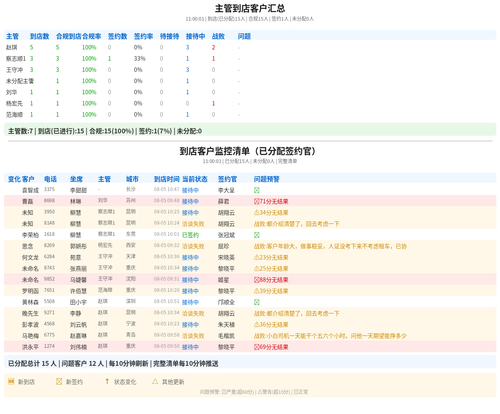
Task: Click customer name 洪永平
Action: point(30,347)
